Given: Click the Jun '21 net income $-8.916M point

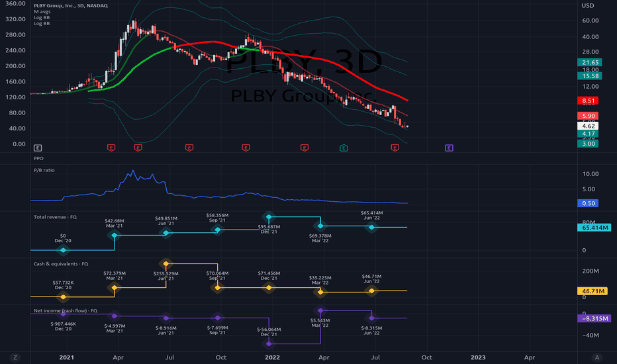Looking at the screenshot, I should tap(166, 318).
